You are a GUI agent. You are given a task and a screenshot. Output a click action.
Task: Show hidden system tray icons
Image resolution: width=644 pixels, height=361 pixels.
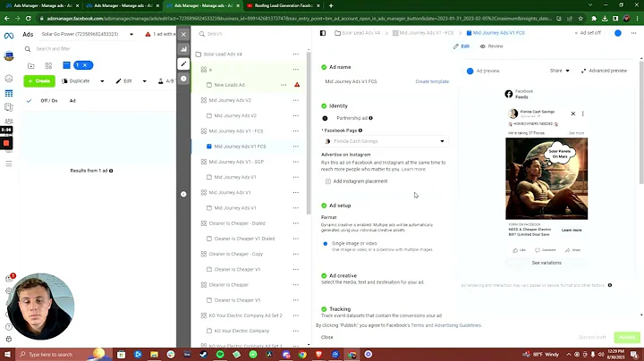click(x=569, y=355)
